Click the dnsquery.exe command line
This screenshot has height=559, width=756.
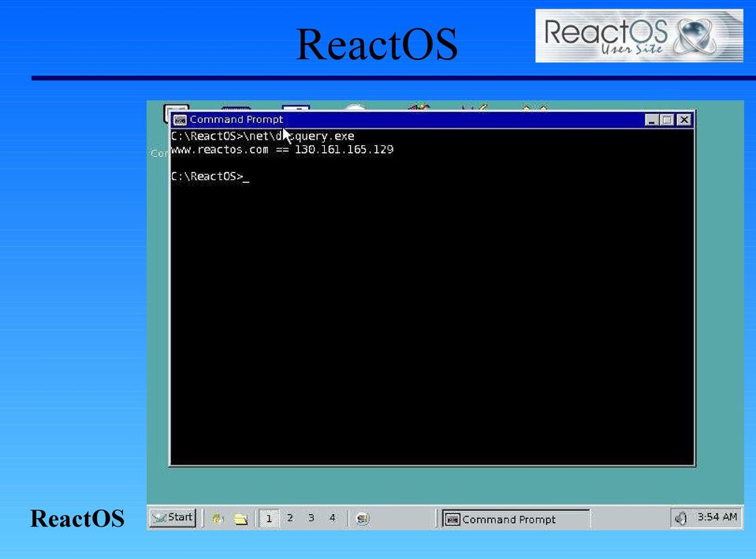click(x=263, y=136)
